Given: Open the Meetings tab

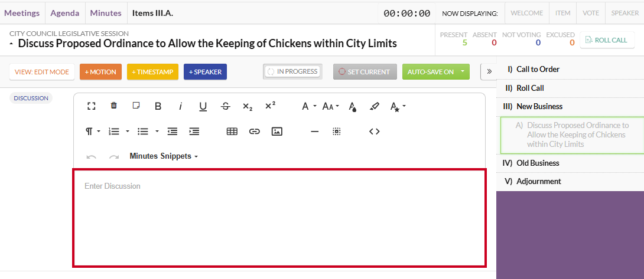Looking at the screenshot, I should [22, 13].
